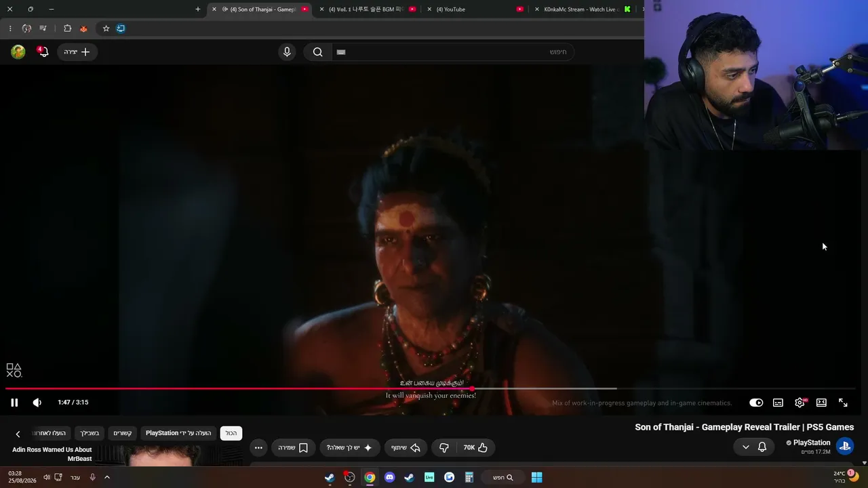Toggle the autoplay switch in player
This screenshot has width=868, height=488.
point(756,403)
